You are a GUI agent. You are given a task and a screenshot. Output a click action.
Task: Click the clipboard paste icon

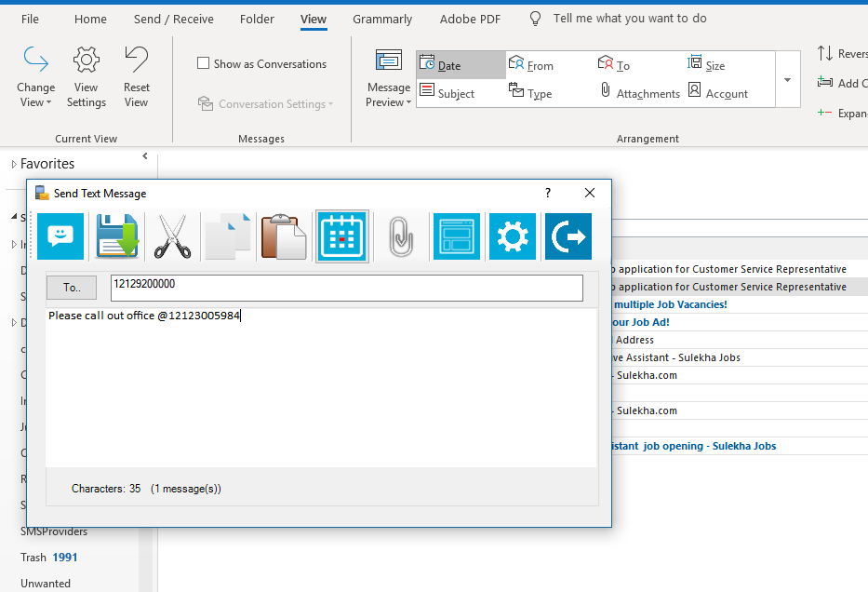[284, 236]
